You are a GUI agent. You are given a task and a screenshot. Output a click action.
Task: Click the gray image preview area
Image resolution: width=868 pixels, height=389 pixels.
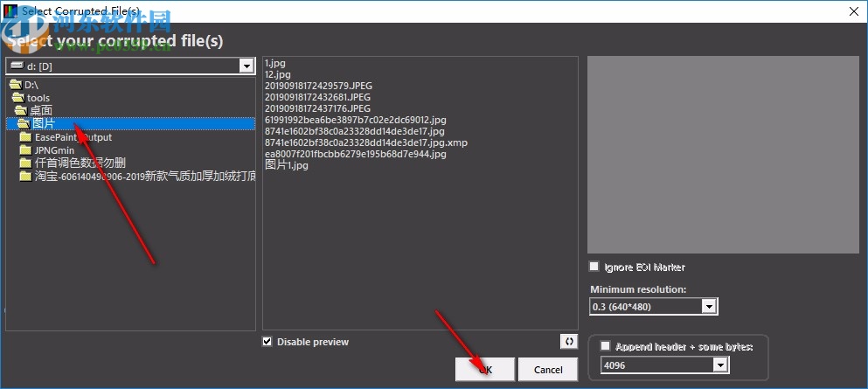(x=723, y=155)
